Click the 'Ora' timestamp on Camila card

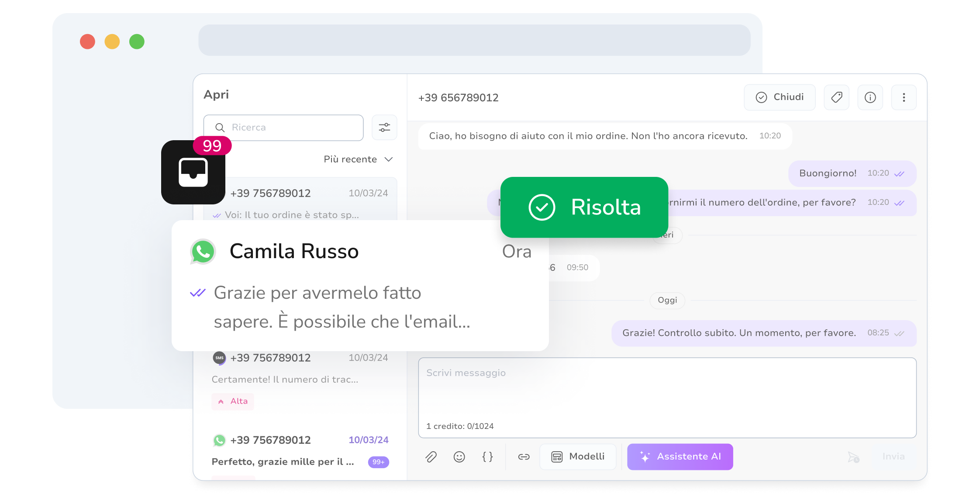pyautogui.click(x=517, y=252)
